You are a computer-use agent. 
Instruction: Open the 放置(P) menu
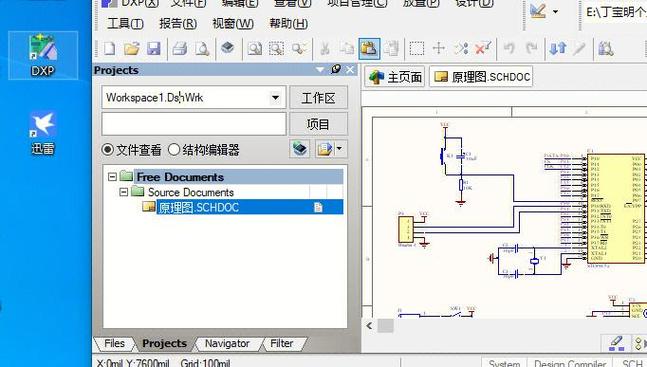pos(421,2)
